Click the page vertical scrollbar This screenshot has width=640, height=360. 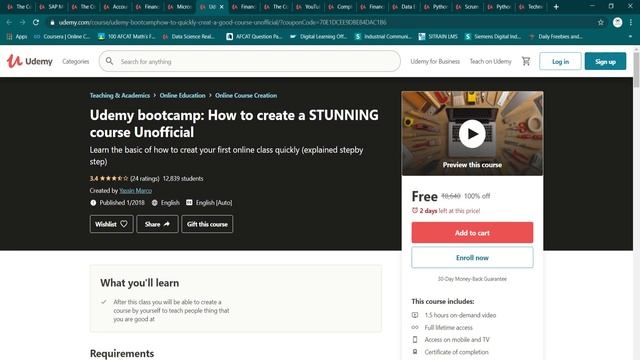(x=636, y=69)
